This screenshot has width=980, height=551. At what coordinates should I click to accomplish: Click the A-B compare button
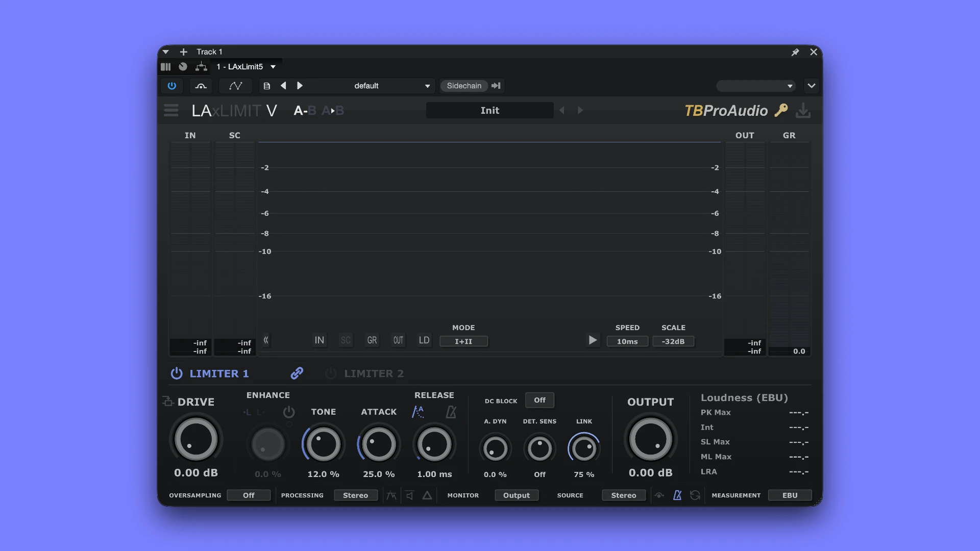tap(305, 110)
